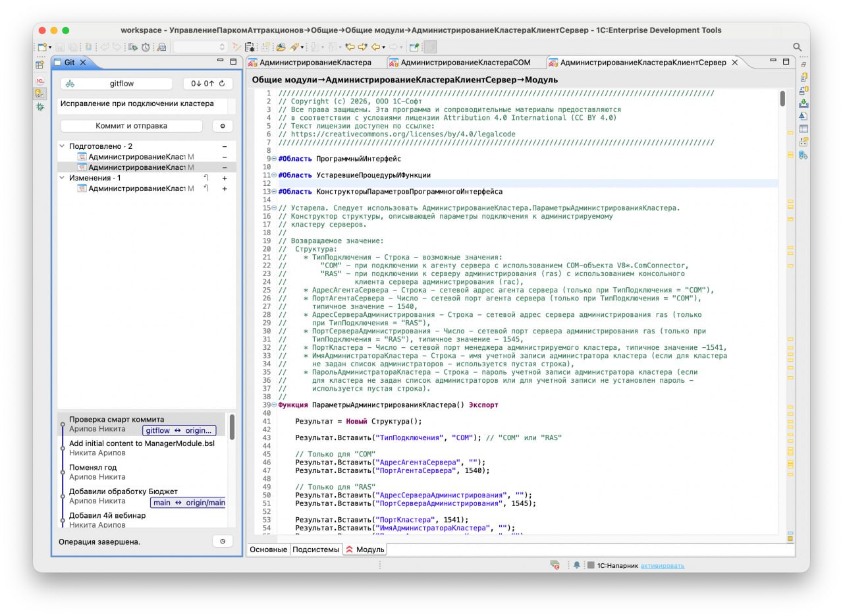Collapse the Подготовлено · 2 group

click(x=63, y=146)
